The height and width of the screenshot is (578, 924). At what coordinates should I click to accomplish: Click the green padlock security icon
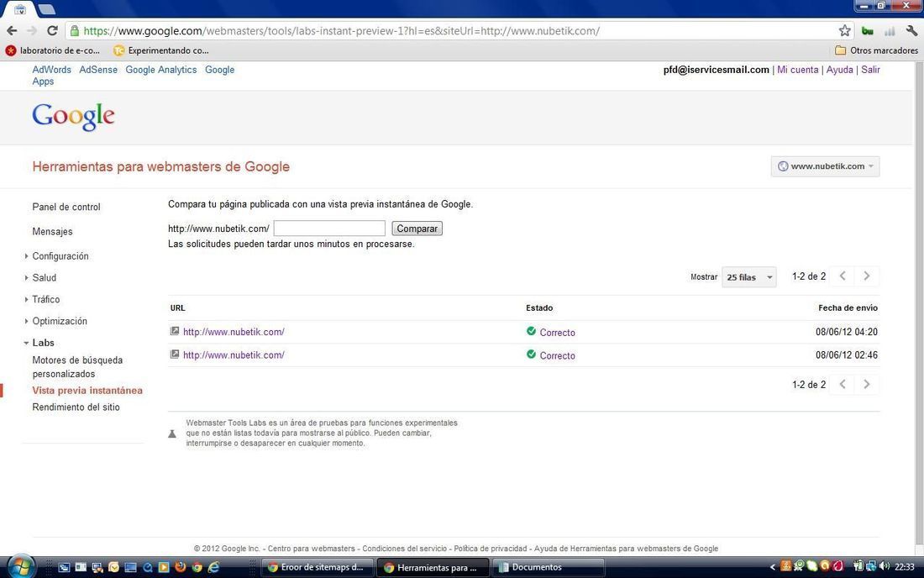point(74,30)
